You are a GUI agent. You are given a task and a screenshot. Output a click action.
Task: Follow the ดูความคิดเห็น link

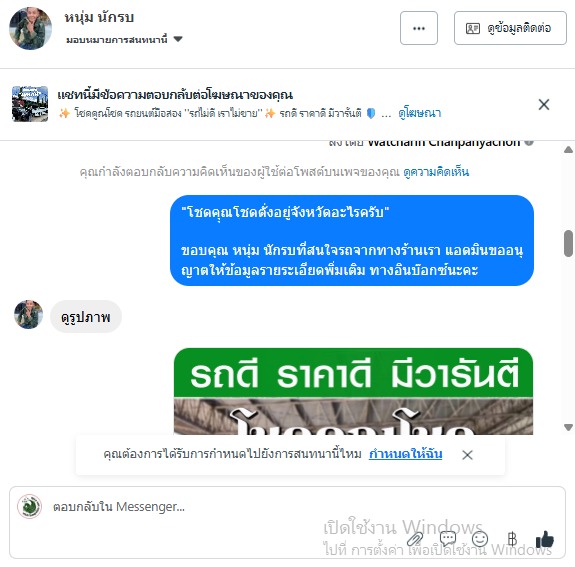[436, 172]
